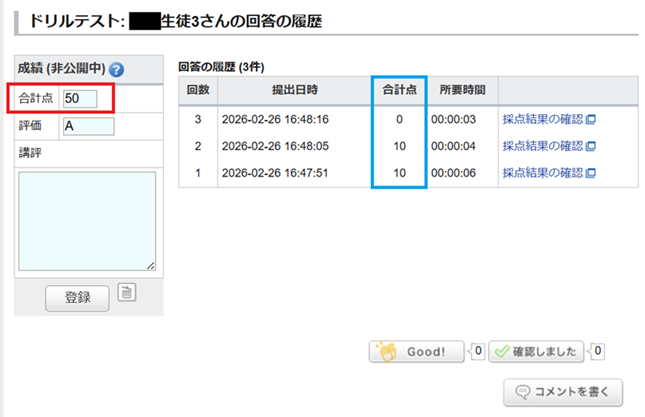Click the count box next to 確認しました
Screen dimensions: 645x417
pos(597,351)
